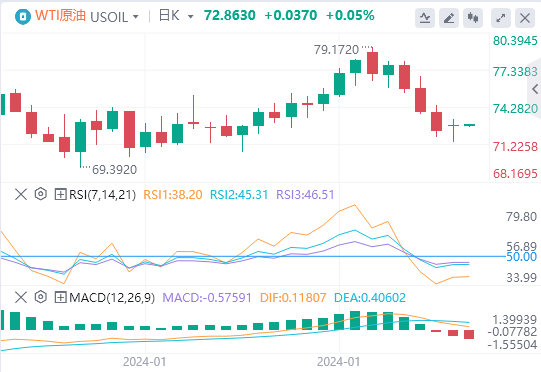The height and width of the screenshot is (372, 541).
Task: Click RSI axis label 33.99
Action: 521,277
